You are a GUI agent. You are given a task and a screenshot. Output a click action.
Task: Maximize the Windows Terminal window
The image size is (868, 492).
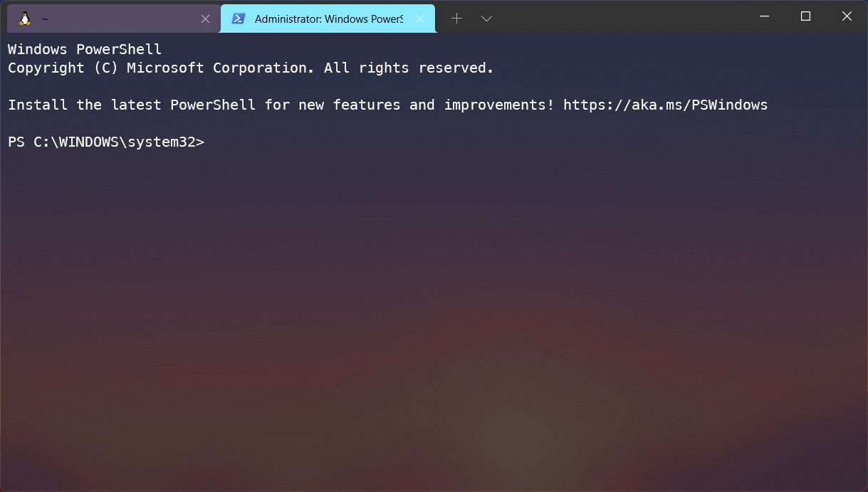pos(805,16)
